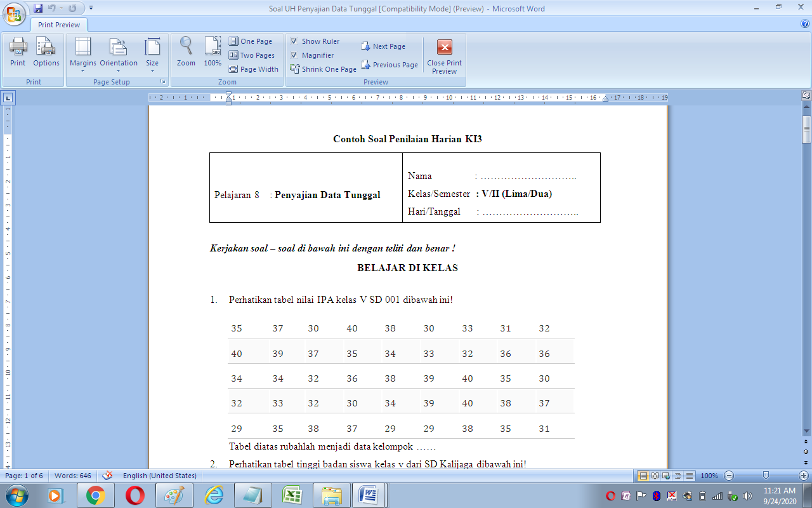Launch Opera browser from taskbar
The width and height of the screenshot is (812, 508).
(134, 495)
